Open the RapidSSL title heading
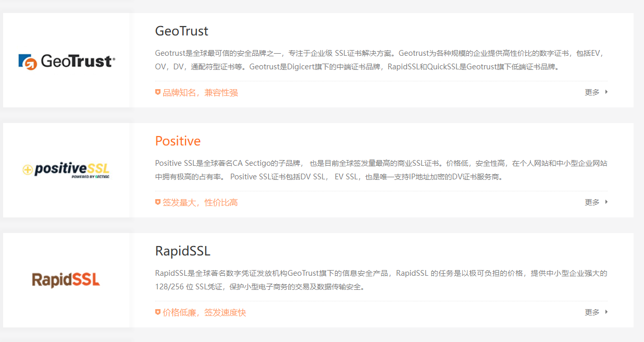The width and height of the screenshot is (644, 342). [183, 251]
